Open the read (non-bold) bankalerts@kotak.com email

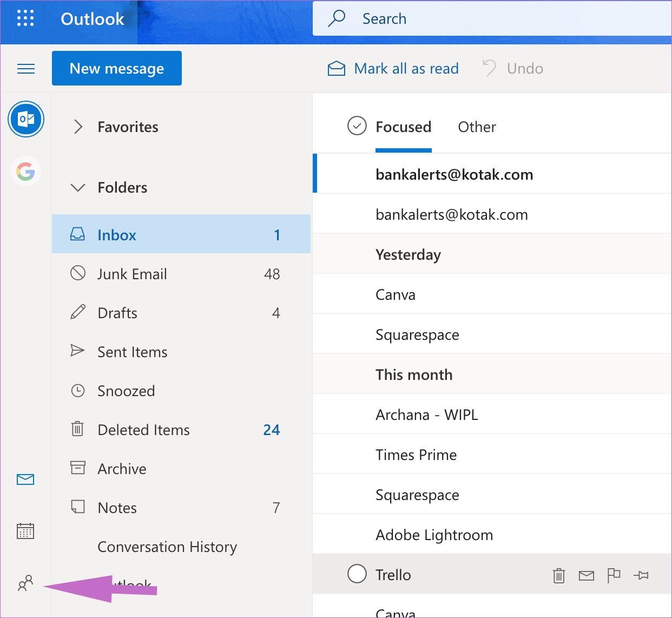coord(492,214)
